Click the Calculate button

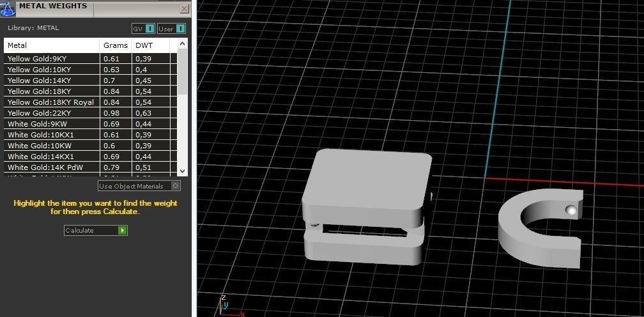pos(96,230)
